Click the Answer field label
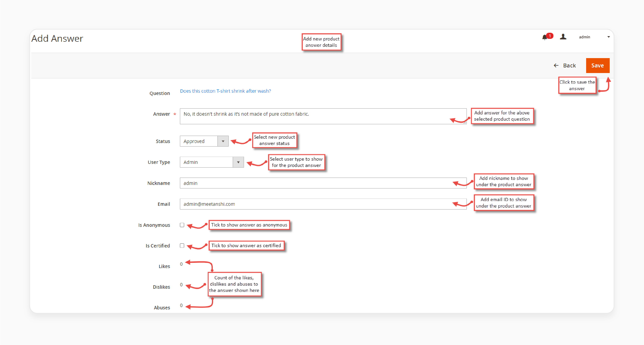Image resolution: width=644 pixels, height=345 pixels. point(162,114)
